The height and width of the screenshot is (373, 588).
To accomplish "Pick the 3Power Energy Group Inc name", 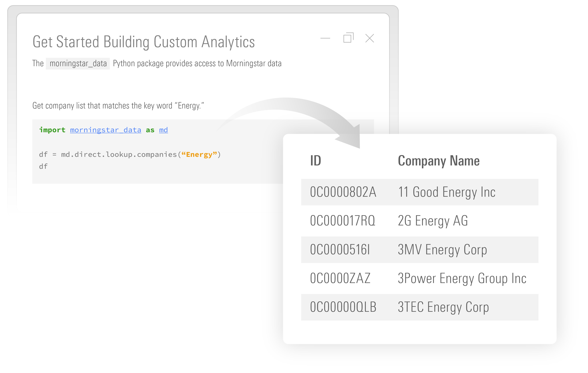I will pos(462,279).
